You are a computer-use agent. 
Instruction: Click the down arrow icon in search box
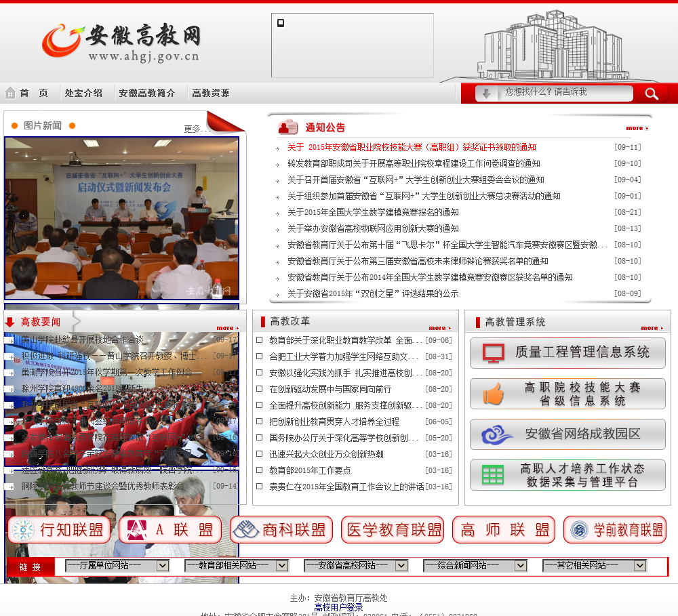pyautogui.click(x=486, y=94)
